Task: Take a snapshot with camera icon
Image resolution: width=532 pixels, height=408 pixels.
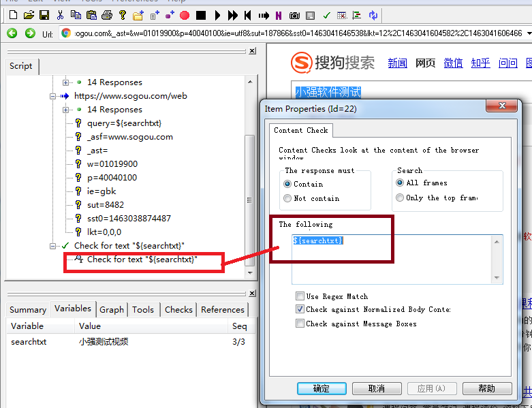Action: coord(294,15)
